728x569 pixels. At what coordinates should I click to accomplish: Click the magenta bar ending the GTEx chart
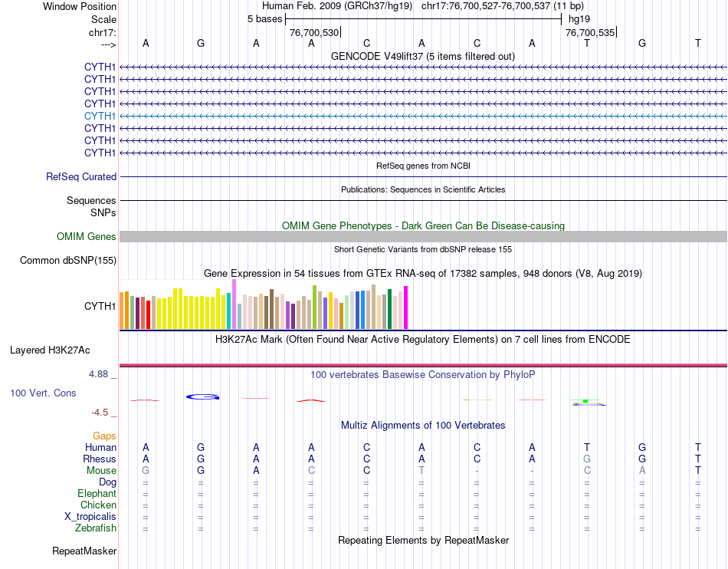(406, 308)
